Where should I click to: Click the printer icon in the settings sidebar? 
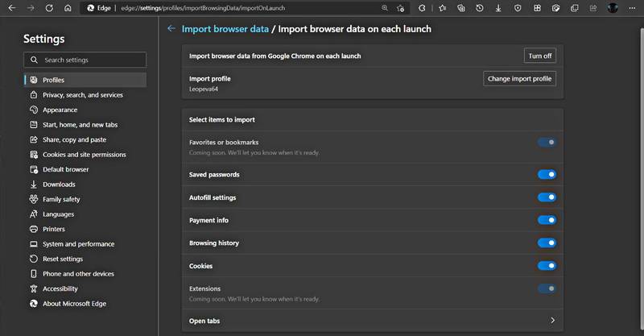coord(34,229)
